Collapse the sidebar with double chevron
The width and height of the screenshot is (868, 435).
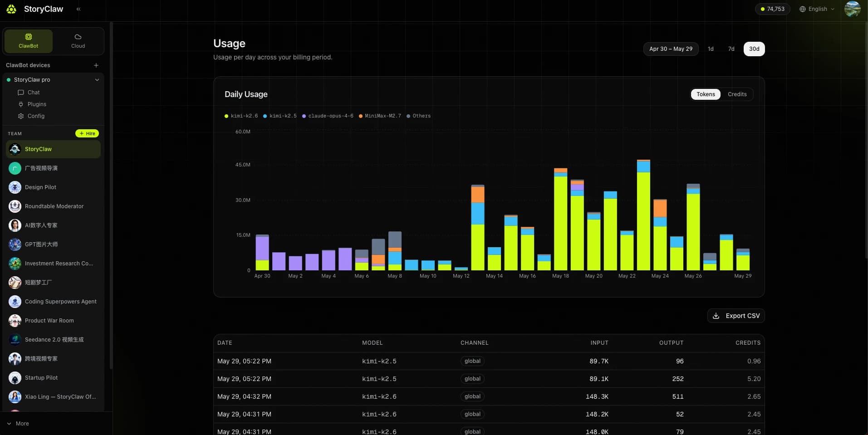78,9
